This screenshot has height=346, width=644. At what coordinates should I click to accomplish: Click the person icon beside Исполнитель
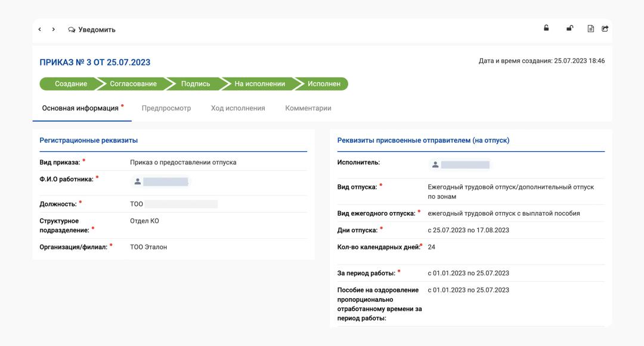[435, 165]
